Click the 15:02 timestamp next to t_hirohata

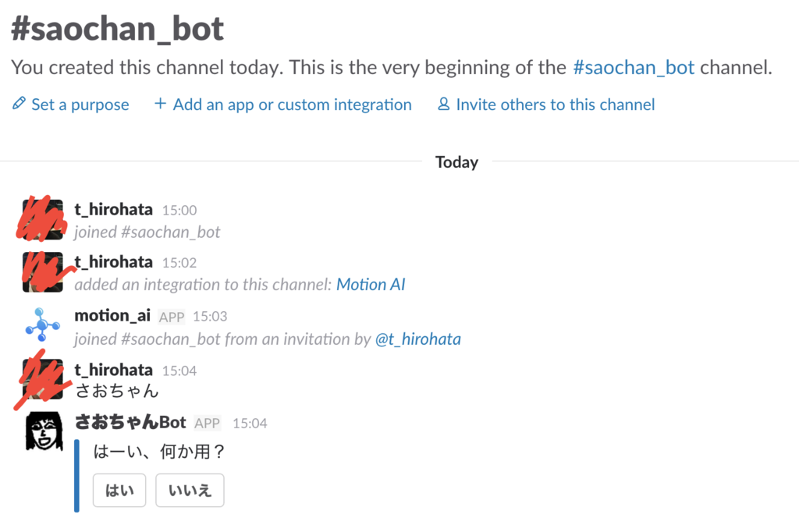click(179, 262)
